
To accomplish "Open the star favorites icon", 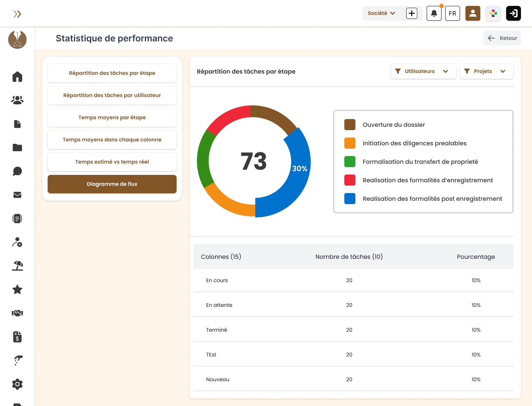I will click(x=17, y=290).
